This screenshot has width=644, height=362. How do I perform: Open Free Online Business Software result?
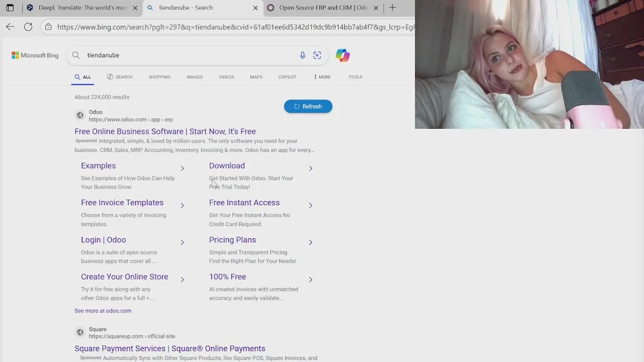(165, 131)
